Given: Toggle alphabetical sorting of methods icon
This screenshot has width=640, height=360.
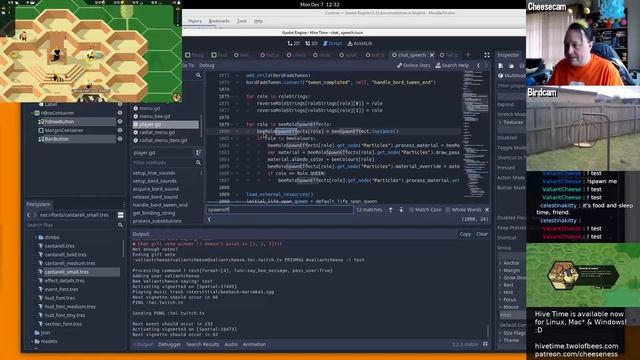Looking at the screenshot, I should pyautogui.click(x=198, y=153).
